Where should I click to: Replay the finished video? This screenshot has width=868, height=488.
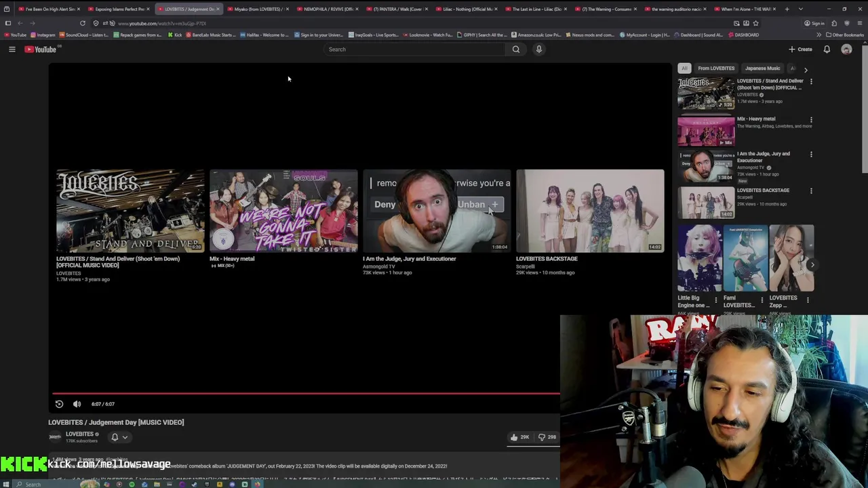tap(59, 404)
